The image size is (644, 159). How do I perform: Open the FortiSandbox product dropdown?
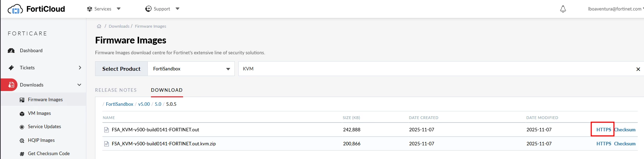point(191,69)
